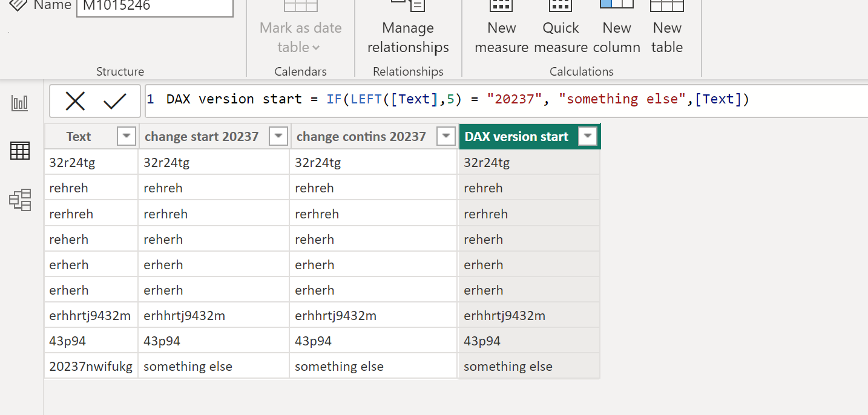The height and width of the screenshot is (415, 868).
Task: Select the DAX version start column header
Action: (516, 137)
